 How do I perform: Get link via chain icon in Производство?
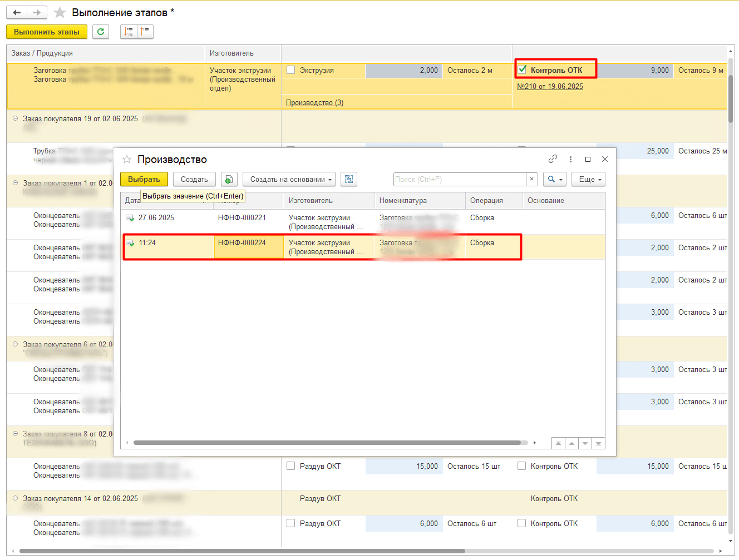click(553, 159)
